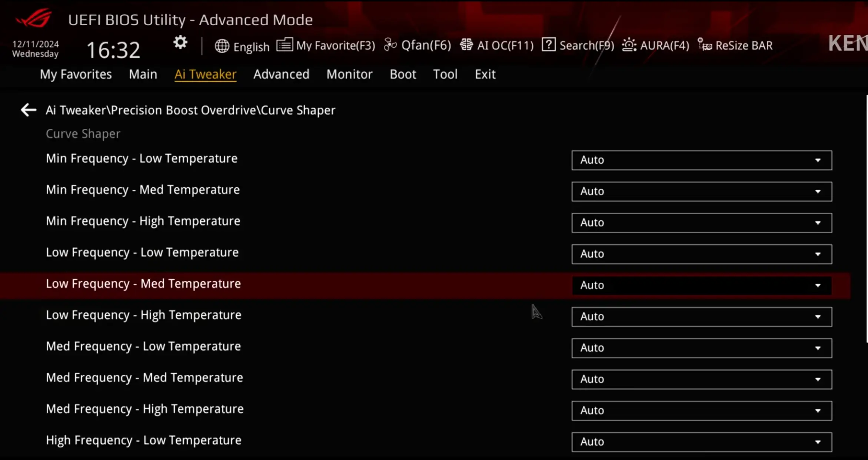Expand Low Frequency - Med Temperature dropdown
This screenshot has width=868, height=460.
click(702, 285)
